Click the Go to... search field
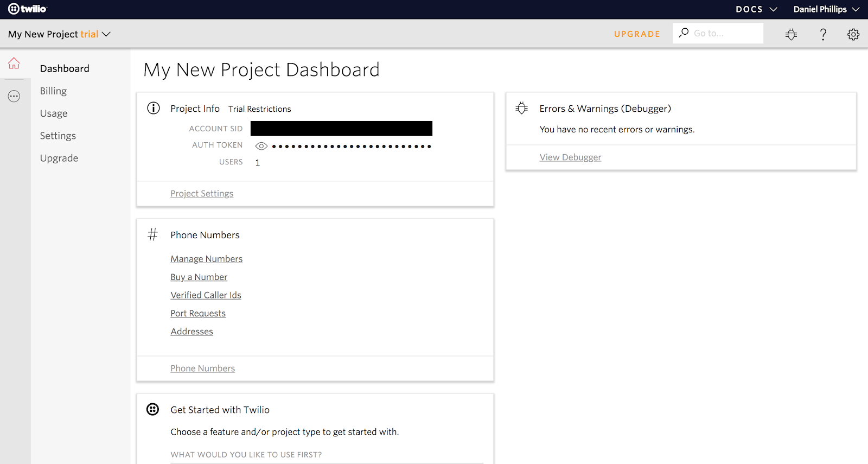 pyautogui.click(x=718, y=33)
